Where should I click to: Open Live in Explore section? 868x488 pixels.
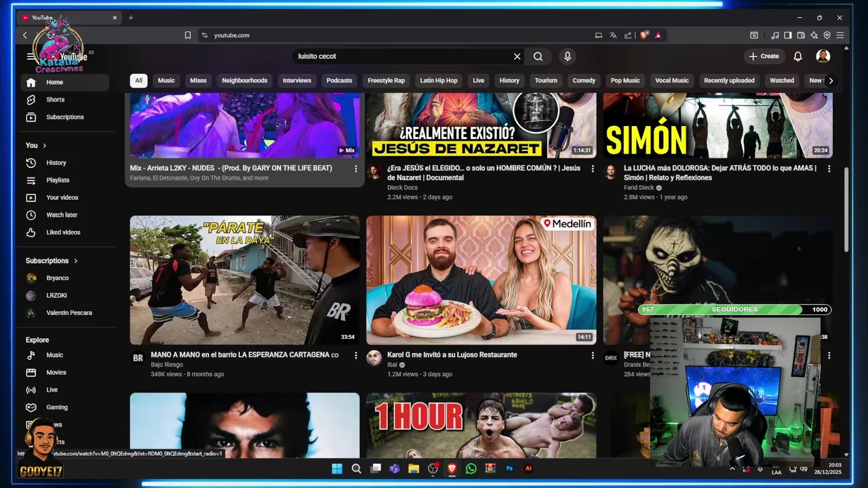(x=66, y=390)
